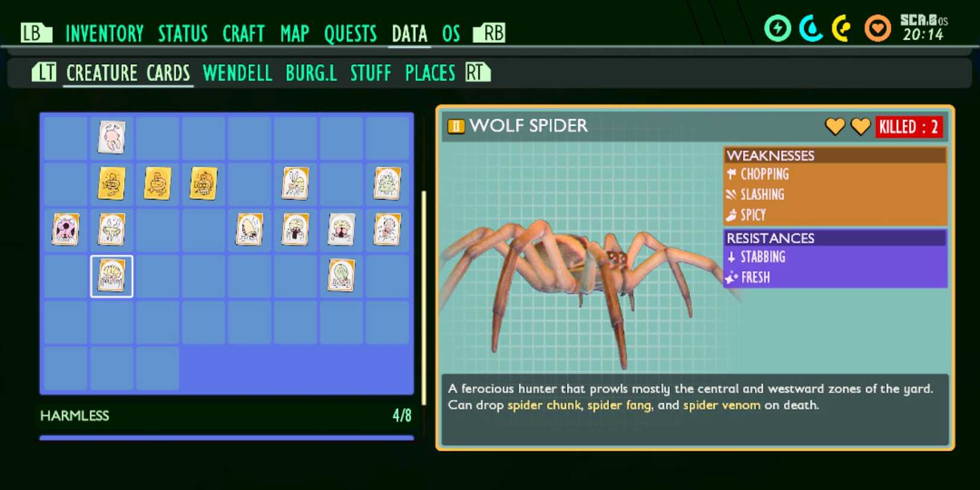
Task: Open the Stuff sub-tab
Action: coord(371,73)
